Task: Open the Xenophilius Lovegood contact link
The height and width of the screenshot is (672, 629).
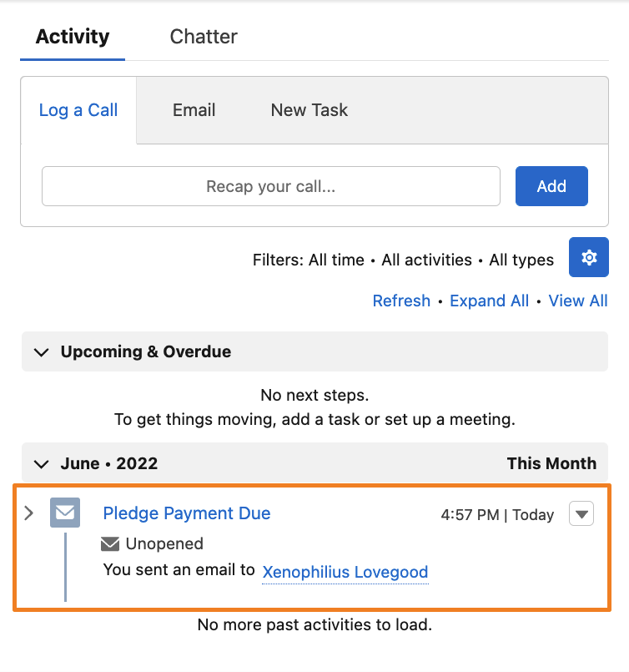Action: click(x=345, y=572)
